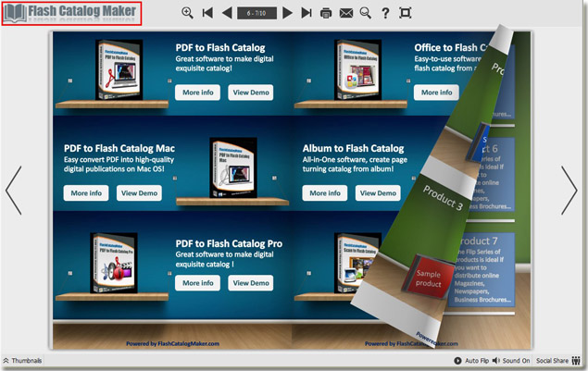
Task: Toggle fullscreen icon
Action: tap(406, 13)
